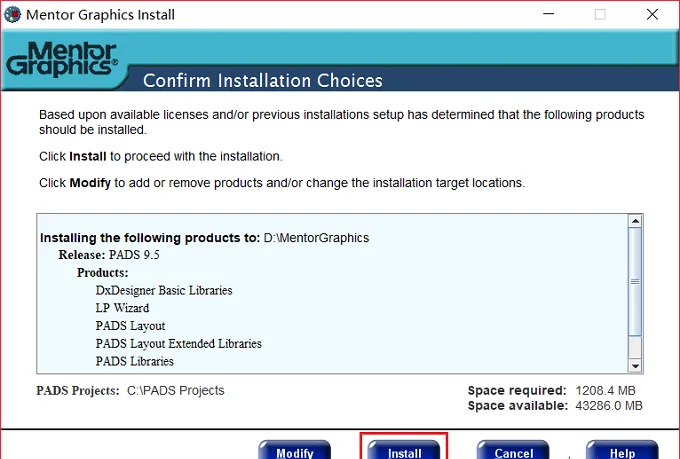Viewport: 680px width, 459px height.
Task: Select PADS Layout in product list
Action: coord(130,326)
